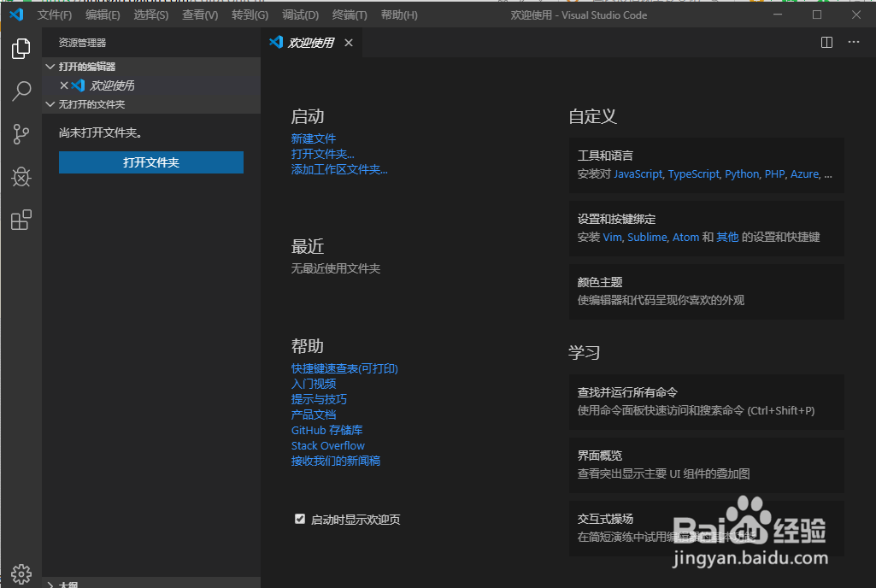Switch to the 欢迎使用 tab
This screenshot has height=588, width=876.
pyautogui.click(x=311, y=42)
